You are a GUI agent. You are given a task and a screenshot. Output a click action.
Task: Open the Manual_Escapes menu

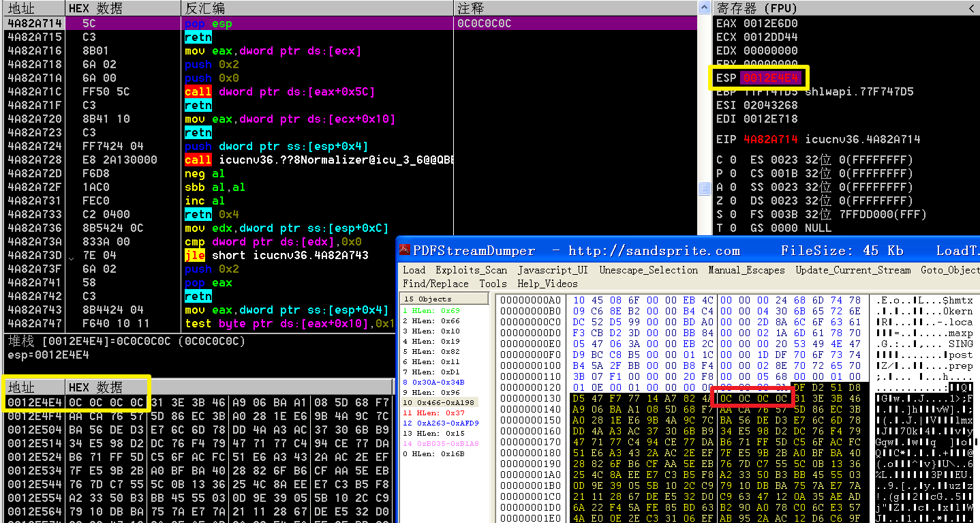[x=746, y=270]
